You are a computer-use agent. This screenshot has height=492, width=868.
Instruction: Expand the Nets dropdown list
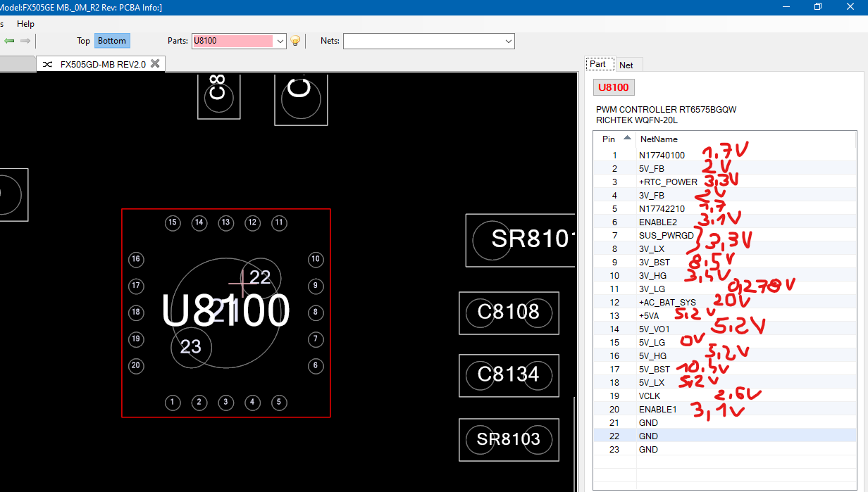pos(509,41)
